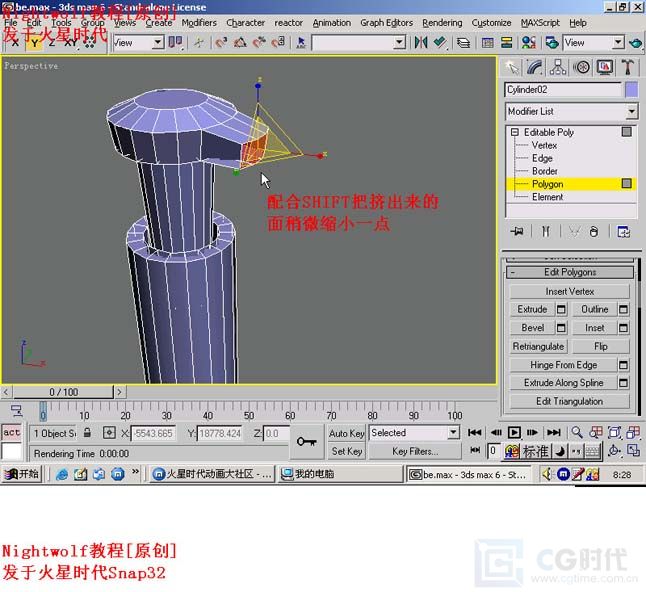Viewport: 646px width, 592px height.
Task: Click Zoom Extents viewport tool
Action: [x=614, y=432]
